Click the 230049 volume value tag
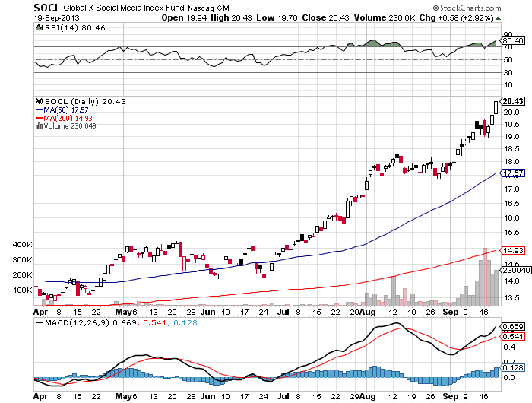 coord(512,270)
